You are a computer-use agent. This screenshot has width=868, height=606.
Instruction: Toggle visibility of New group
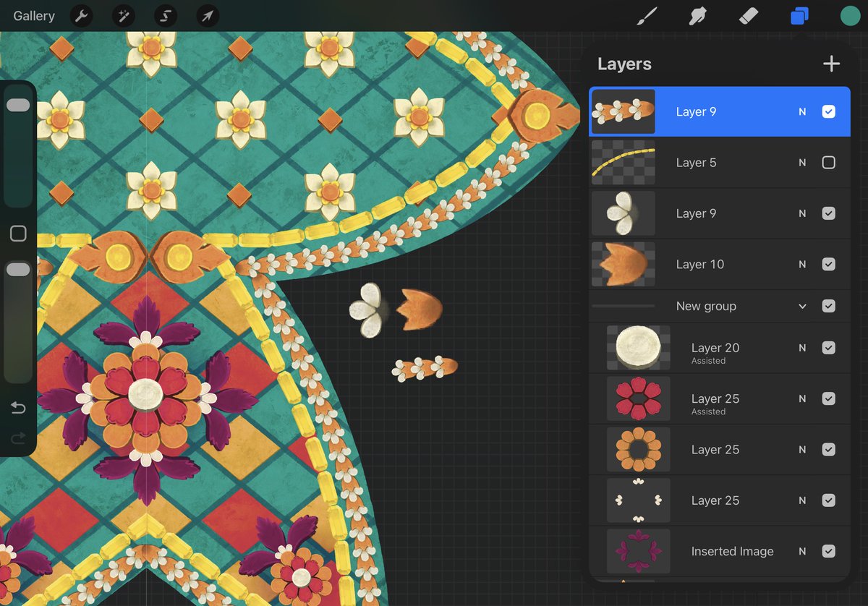[829, 306]
